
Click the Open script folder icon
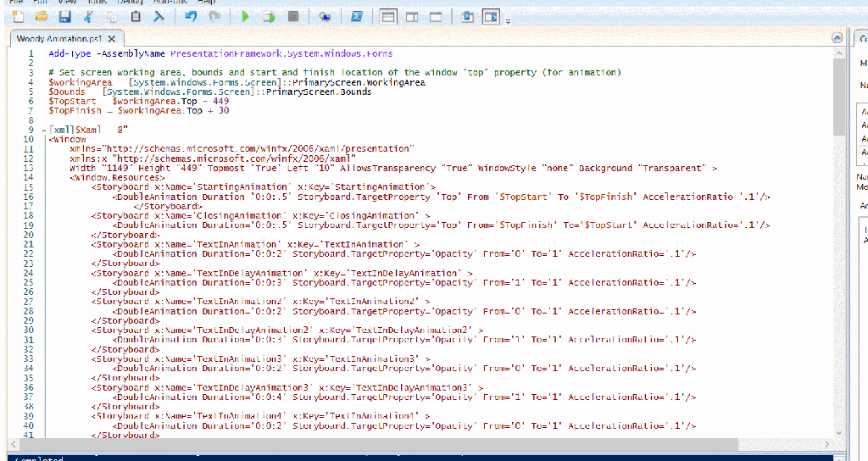[x=42, y=16]
